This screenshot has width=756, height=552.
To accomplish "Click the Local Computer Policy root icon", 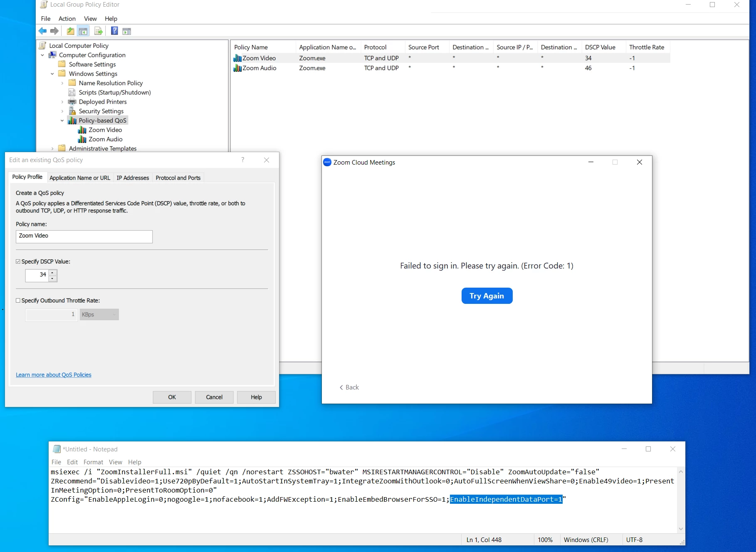I will click(43, 45).
